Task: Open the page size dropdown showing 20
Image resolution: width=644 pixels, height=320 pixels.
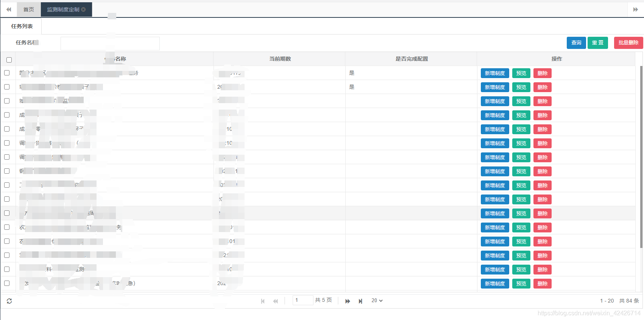Action: tap(377, 300)
